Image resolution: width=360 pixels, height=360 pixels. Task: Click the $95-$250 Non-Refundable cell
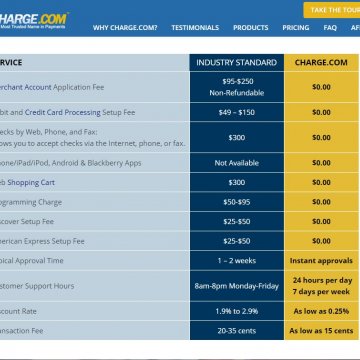pyautogui.click(x=237, y=87)
